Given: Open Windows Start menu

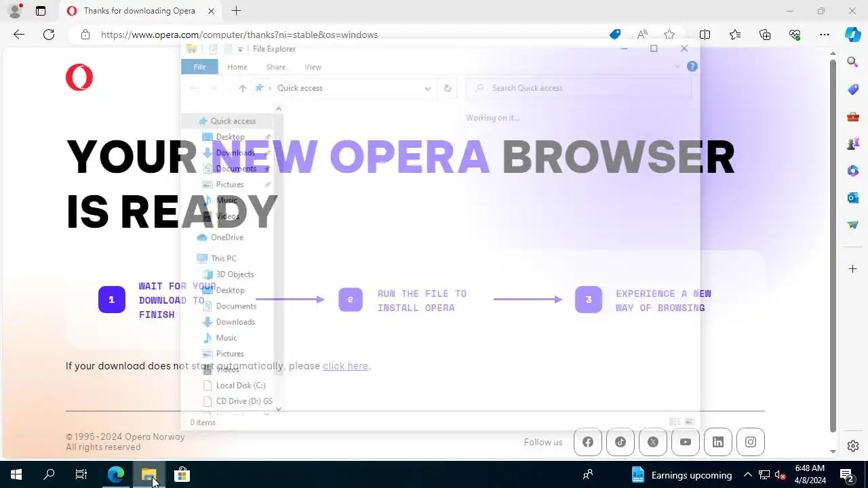Looking at the screenshot, I should [16, 474].
